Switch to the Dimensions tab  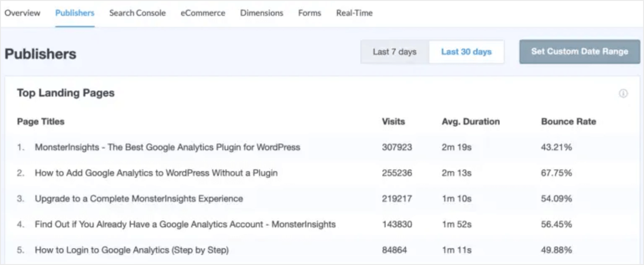(x=262, y=13)
